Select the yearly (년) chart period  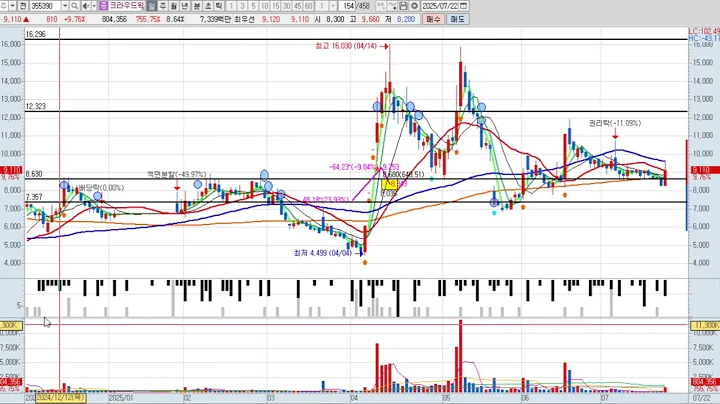click(185, 6)
